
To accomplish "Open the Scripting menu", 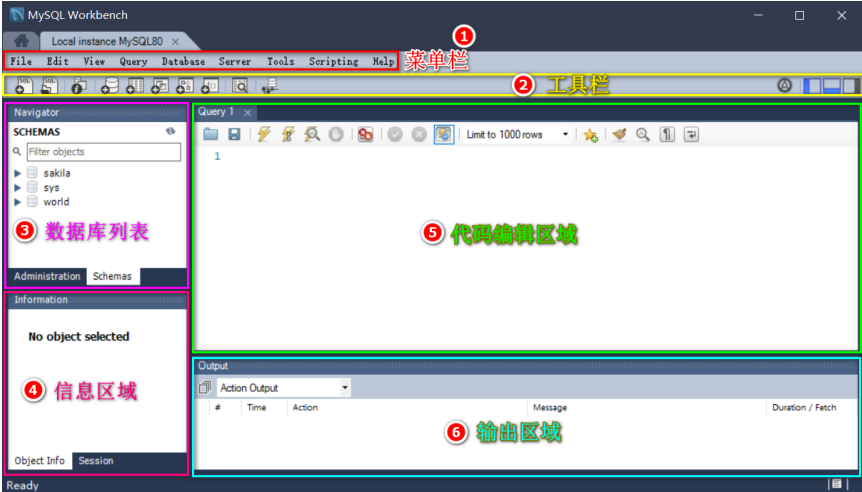I will [x=333, y=61].
